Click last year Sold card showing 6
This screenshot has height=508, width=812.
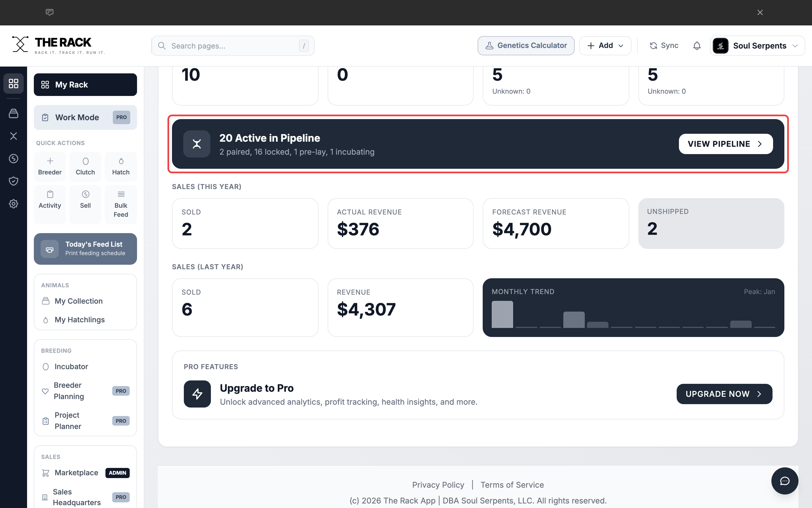tap(245, 307)
